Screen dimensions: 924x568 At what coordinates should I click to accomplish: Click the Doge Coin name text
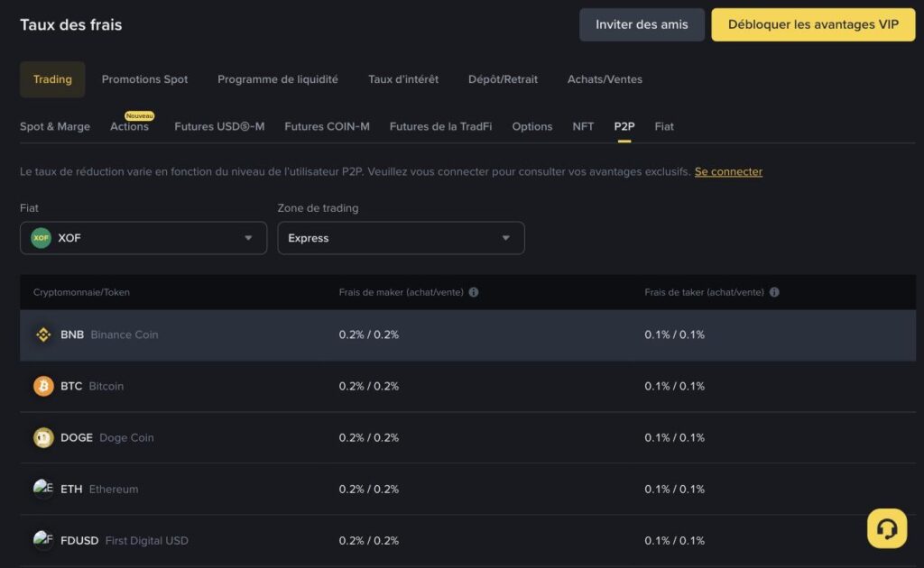[x=126, y=437]
